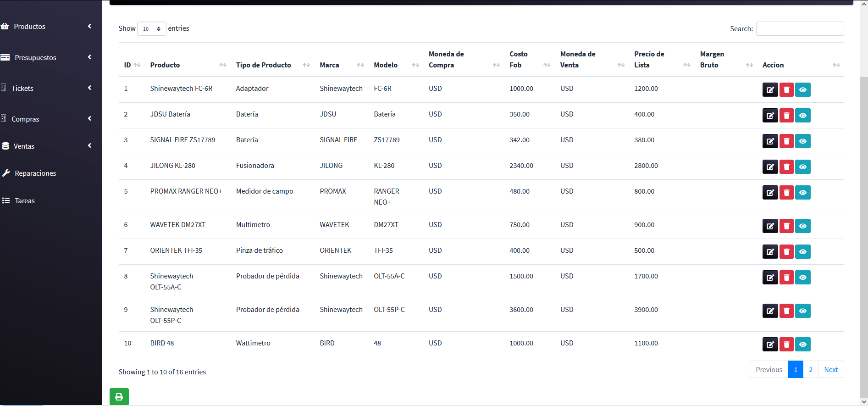Edit the JDSU Batería row
Screen dimensions: 868x406
pos(770,116)
